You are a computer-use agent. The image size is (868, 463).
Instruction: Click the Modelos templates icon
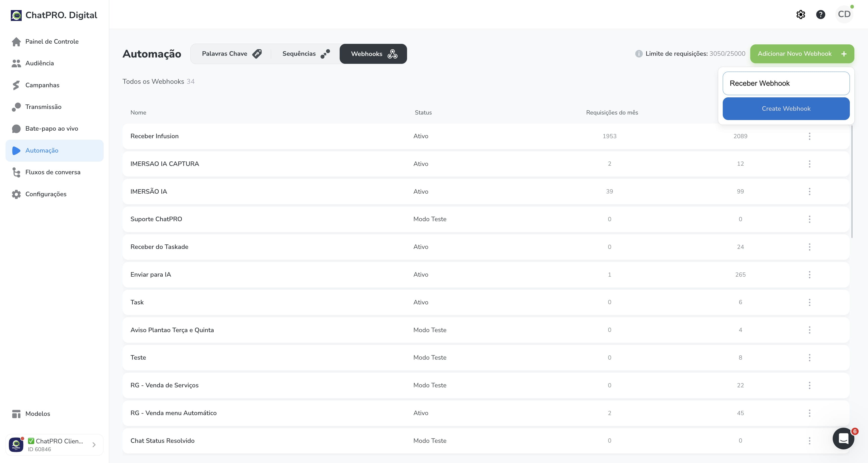click(16, 414)
